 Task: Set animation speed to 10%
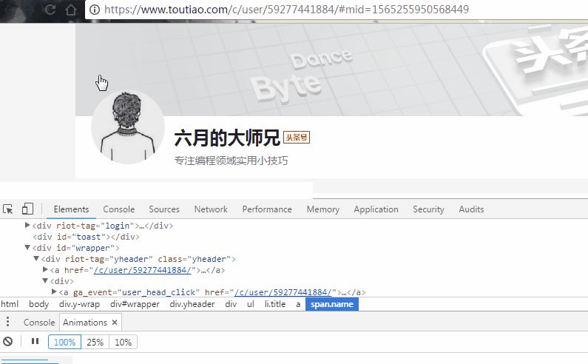tap(123, 343)
